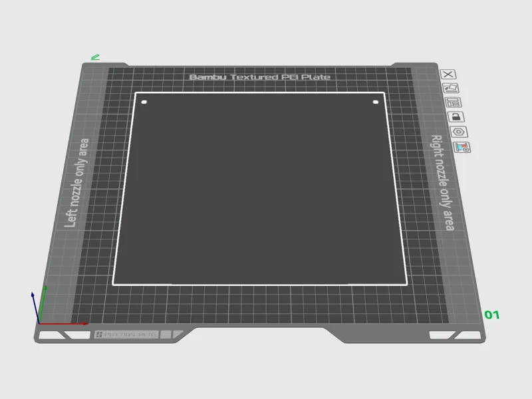Click the auto-orient plate icon
This screenshot has height=399, width=532.
[x=451, y=88]
